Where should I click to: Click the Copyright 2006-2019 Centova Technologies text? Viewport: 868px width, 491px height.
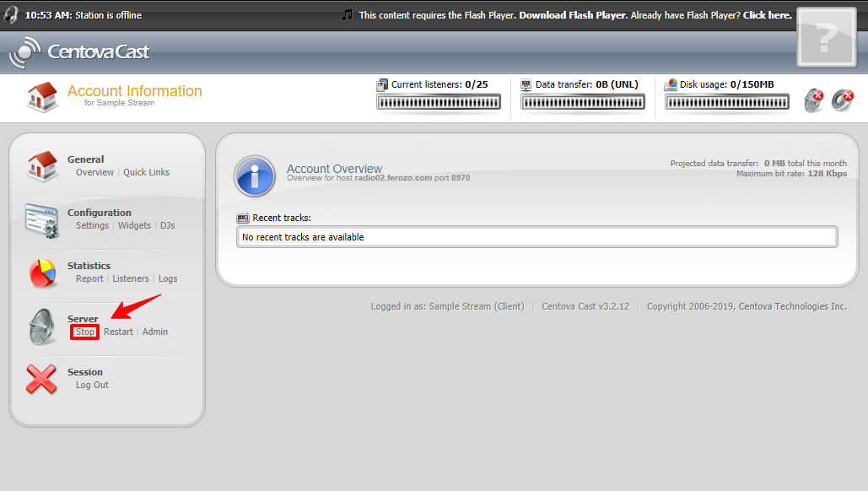point(747,307)
